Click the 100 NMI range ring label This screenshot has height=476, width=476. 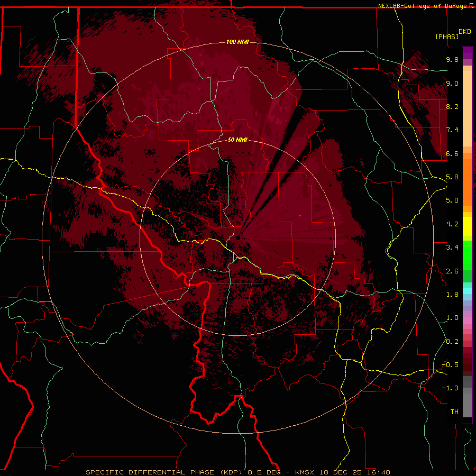[237, 42]
